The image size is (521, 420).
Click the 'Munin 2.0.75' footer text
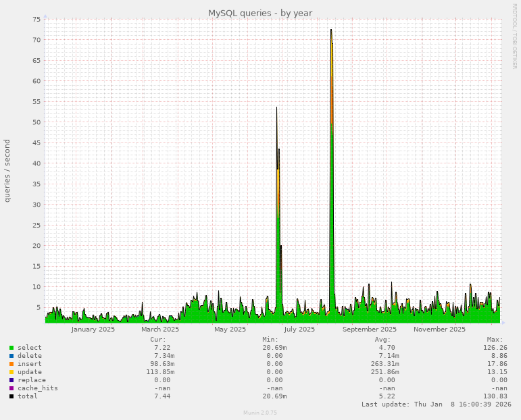[x=260, y=413]
